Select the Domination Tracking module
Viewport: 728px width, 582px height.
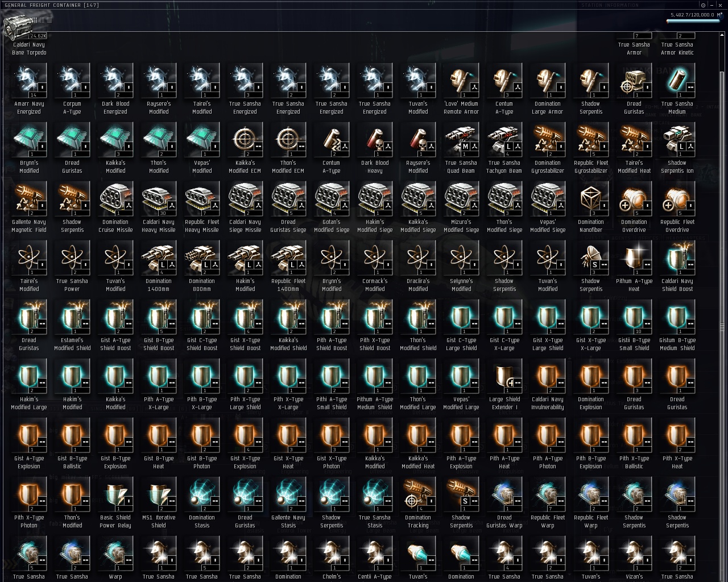pyautogui.click(x=418, y=503)
